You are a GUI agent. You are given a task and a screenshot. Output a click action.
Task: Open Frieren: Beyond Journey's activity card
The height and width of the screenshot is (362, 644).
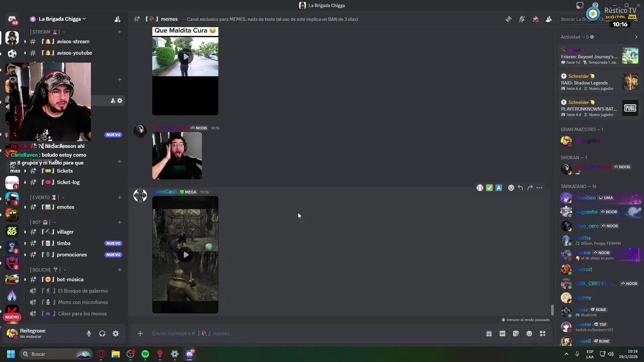click(x=599, y=56)
